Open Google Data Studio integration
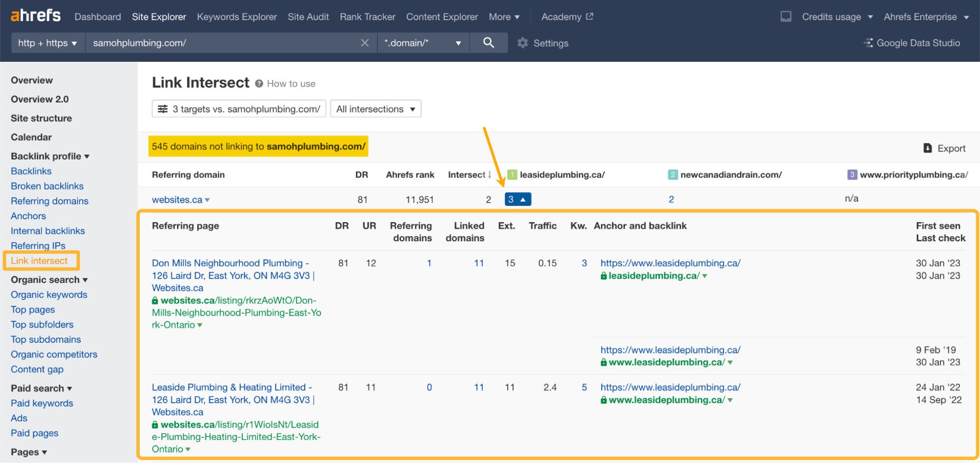 pos(912,43)
